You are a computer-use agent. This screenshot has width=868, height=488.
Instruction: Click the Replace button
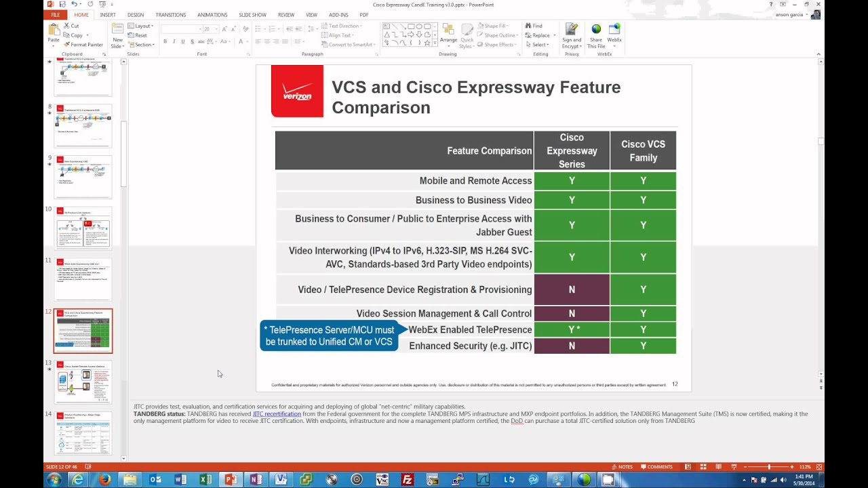pyautogui.click(x=540, y=35)
